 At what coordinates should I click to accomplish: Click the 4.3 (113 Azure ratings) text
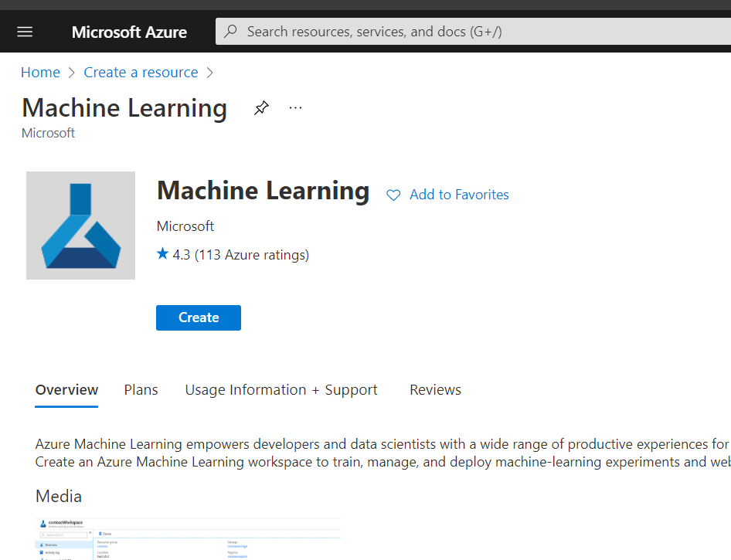pyautogui.click(x=240, y=255)
